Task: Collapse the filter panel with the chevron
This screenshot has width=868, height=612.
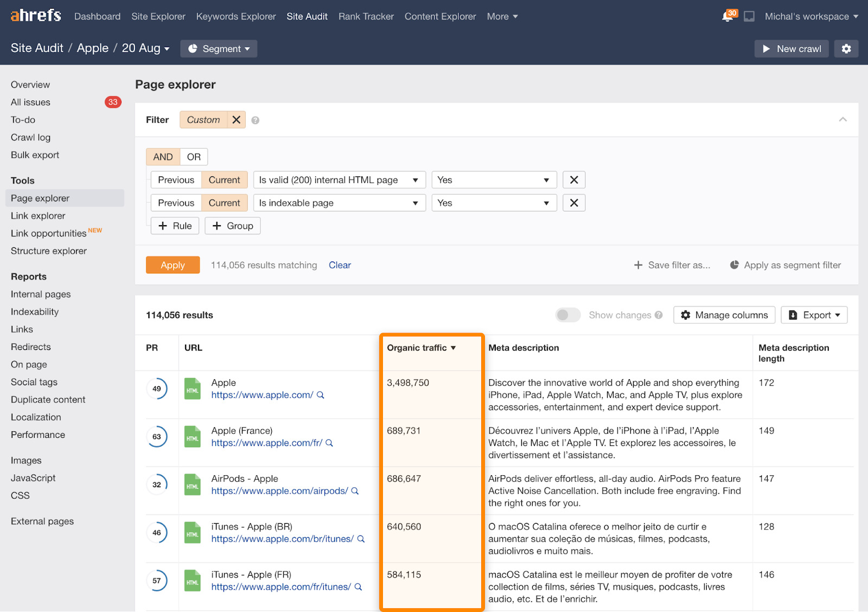Action: [x=843, y=120]
